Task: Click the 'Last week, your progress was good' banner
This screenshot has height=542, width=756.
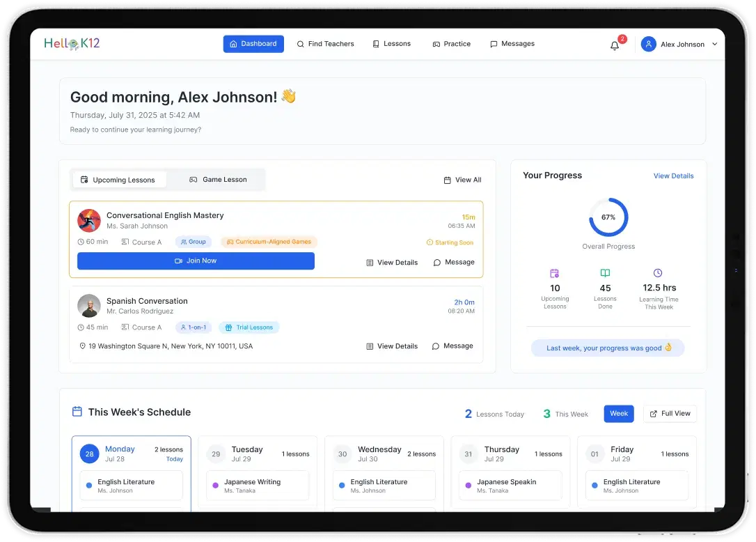Action: pos(608,348)
